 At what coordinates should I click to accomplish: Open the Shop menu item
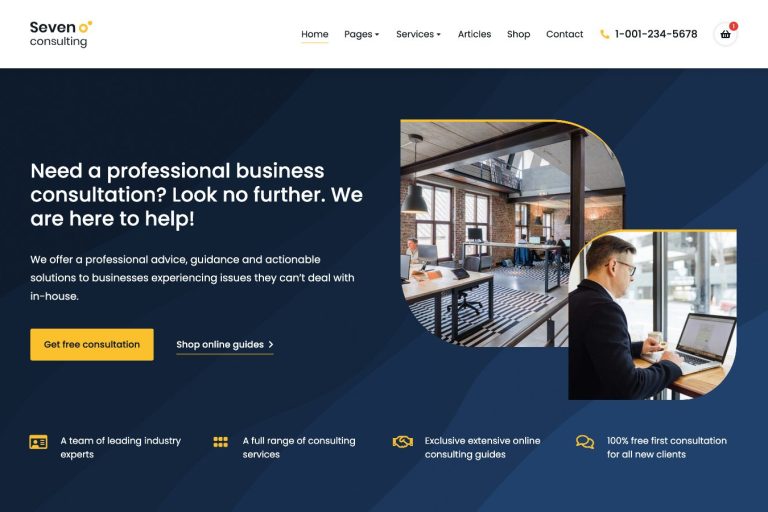click(518, 34)
